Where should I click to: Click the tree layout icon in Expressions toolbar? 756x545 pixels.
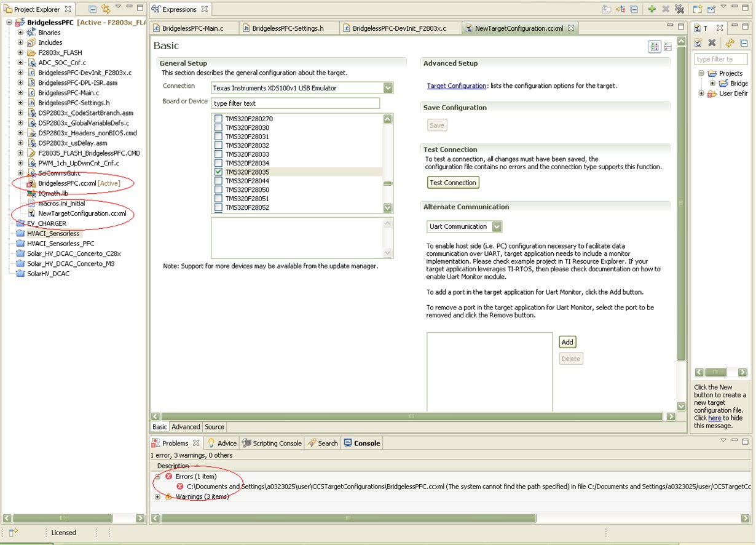(x=621, y=9)
